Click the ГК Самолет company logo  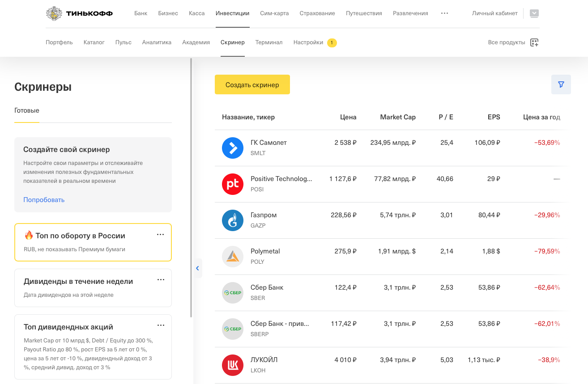point(233,148)
